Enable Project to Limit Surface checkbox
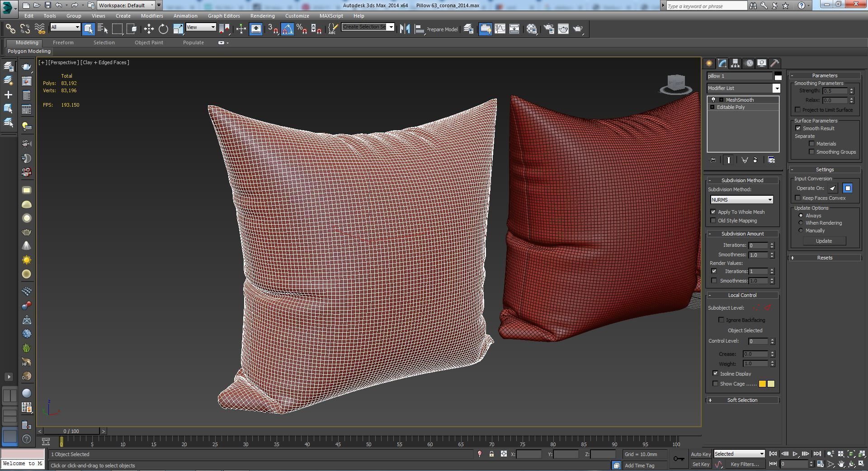 797,110
